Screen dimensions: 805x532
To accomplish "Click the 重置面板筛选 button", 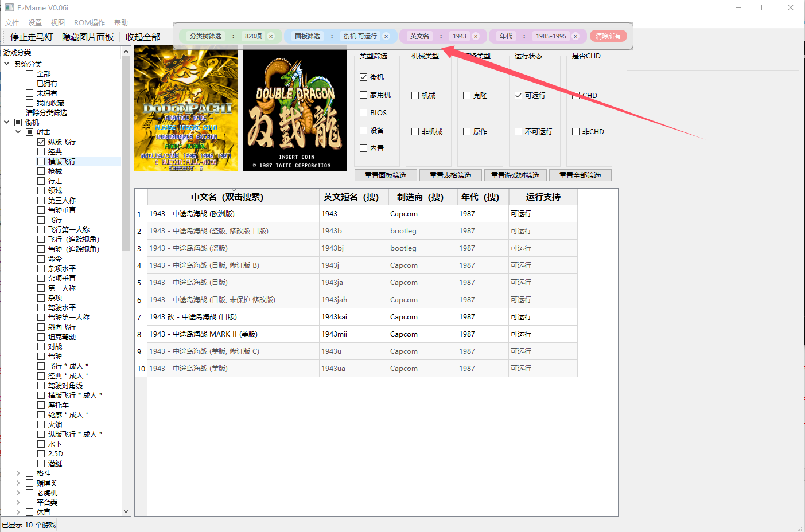I will (x=386, y=175).
